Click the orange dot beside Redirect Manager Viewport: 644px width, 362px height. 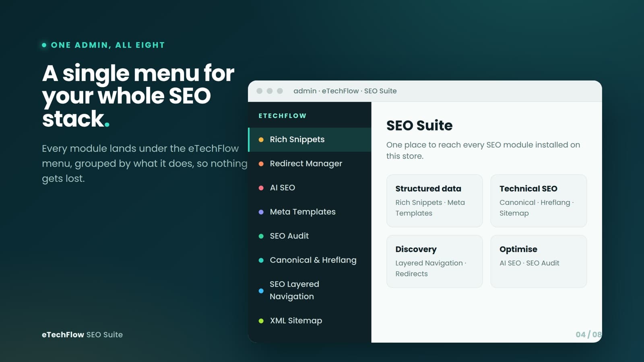[x=261, y=164]
